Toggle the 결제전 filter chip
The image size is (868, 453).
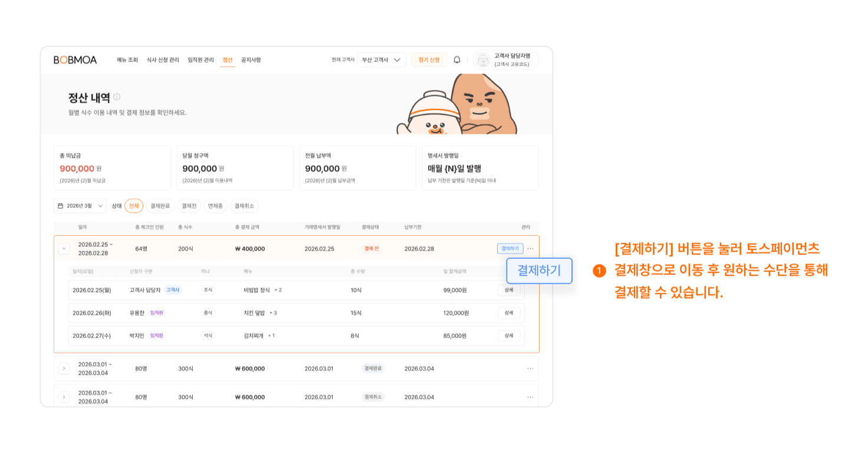pyautogui.click(x=189, y=206)
